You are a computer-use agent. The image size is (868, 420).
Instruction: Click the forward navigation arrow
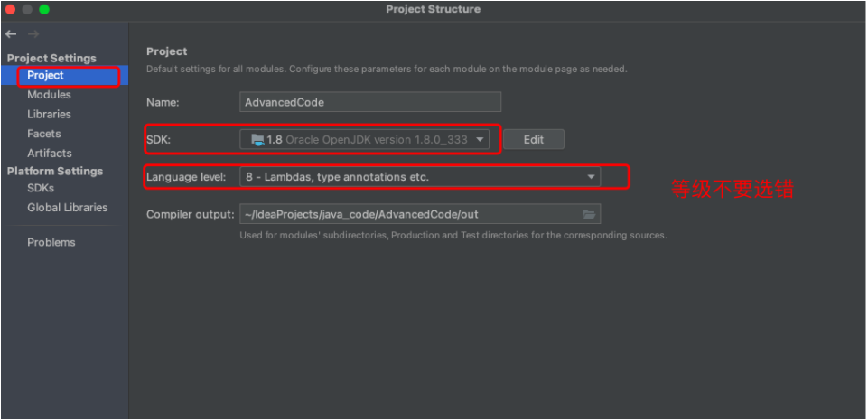[x=33, y=34]
